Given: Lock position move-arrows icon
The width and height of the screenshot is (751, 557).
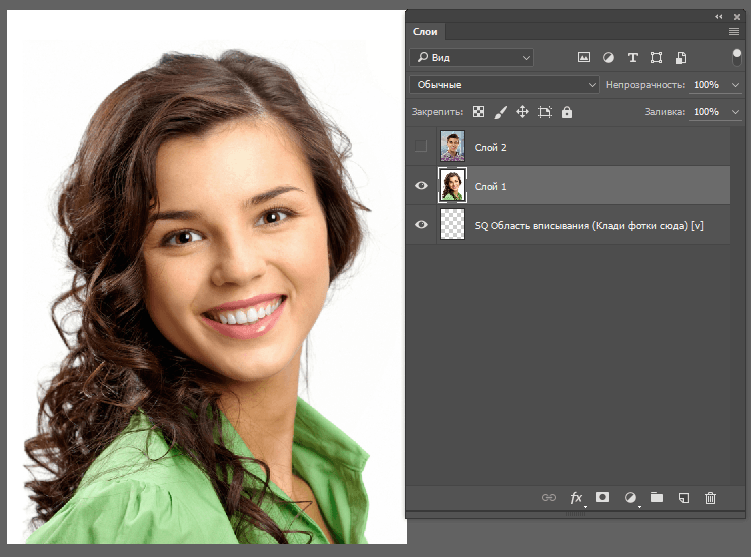Looking at the screenshot, I should point(522,112).
